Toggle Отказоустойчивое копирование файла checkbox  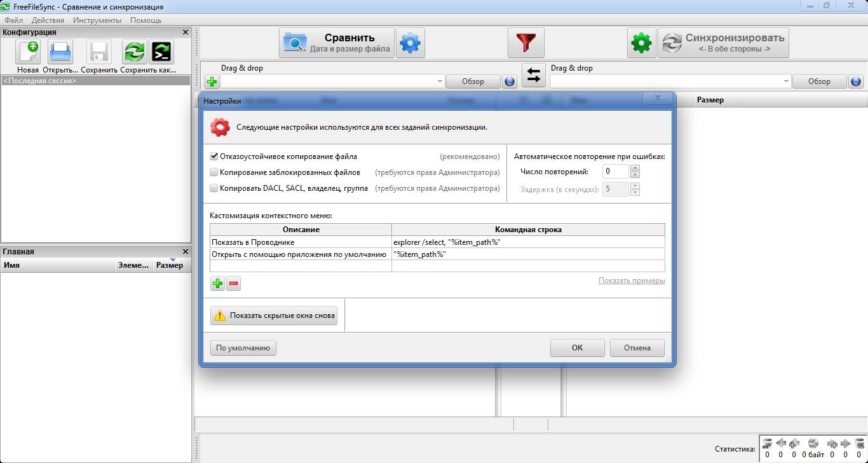coord(214,156)
